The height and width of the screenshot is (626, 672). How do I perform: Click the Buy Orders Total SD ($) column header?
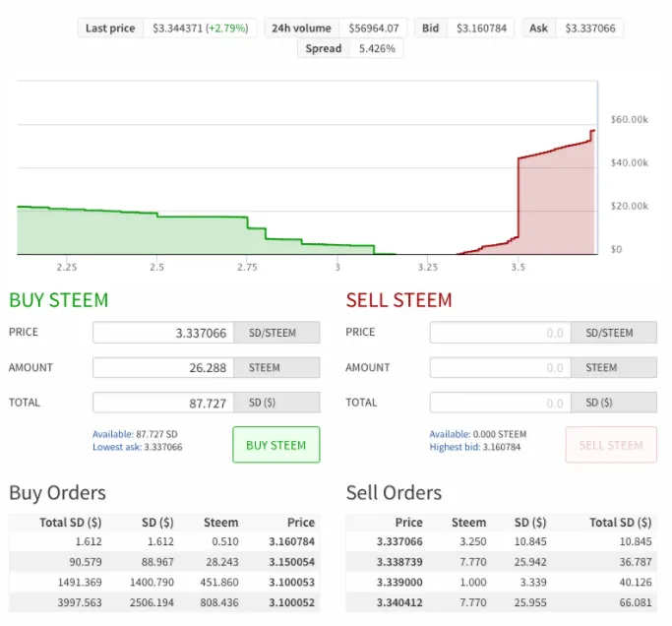click(x=70, y=523)
